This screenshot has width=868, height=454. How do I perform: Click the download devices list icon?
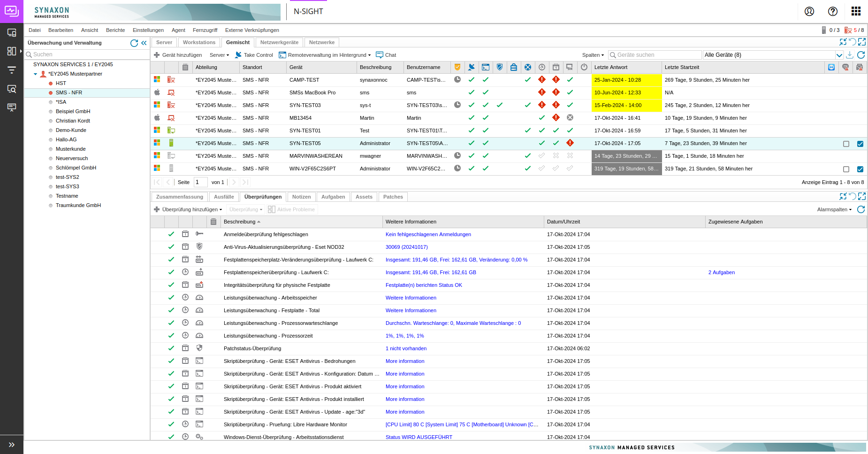pos(850,55)
